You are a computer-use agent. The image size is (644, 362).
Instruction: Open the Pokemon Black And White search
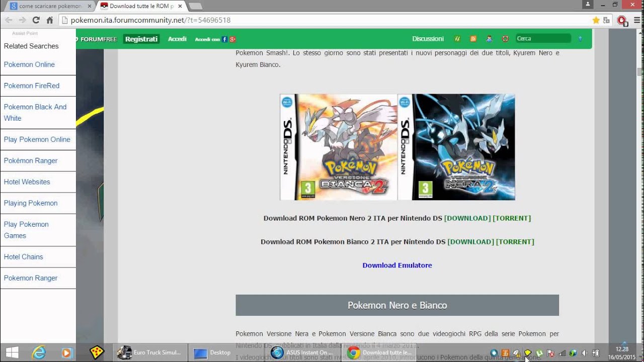(35, 113)
